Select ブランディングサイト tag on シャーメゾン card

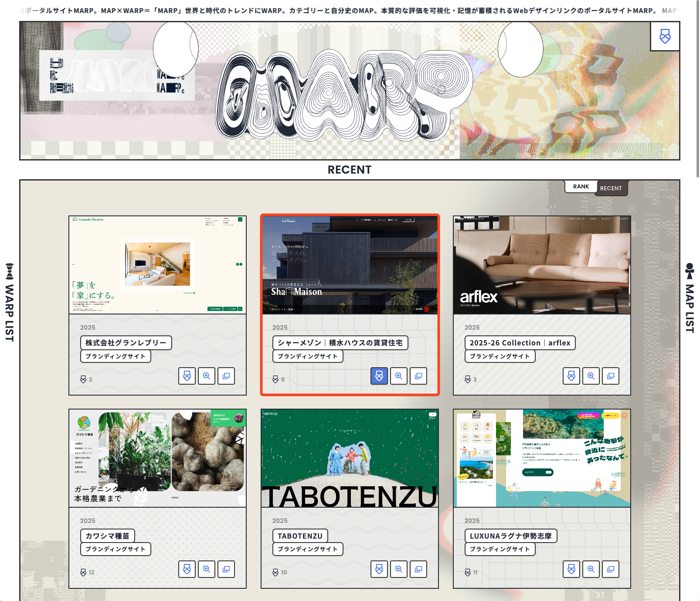[308, 356]
